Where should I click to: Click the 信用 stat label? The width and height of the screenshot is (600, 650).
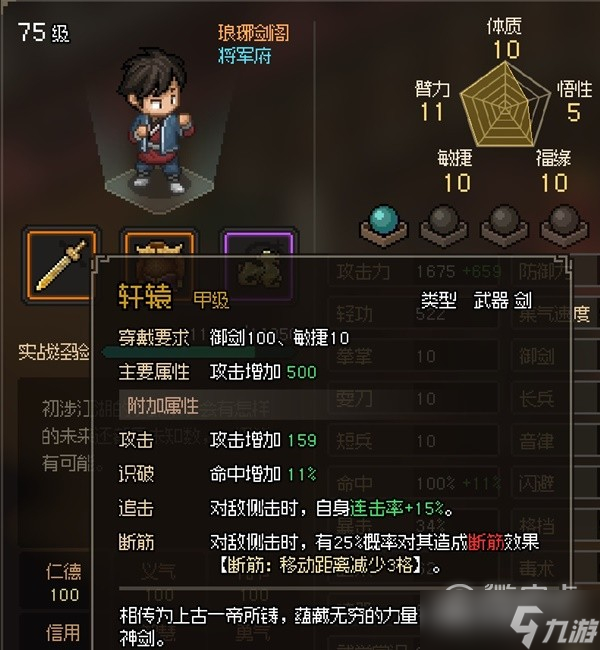coord(63,633)
